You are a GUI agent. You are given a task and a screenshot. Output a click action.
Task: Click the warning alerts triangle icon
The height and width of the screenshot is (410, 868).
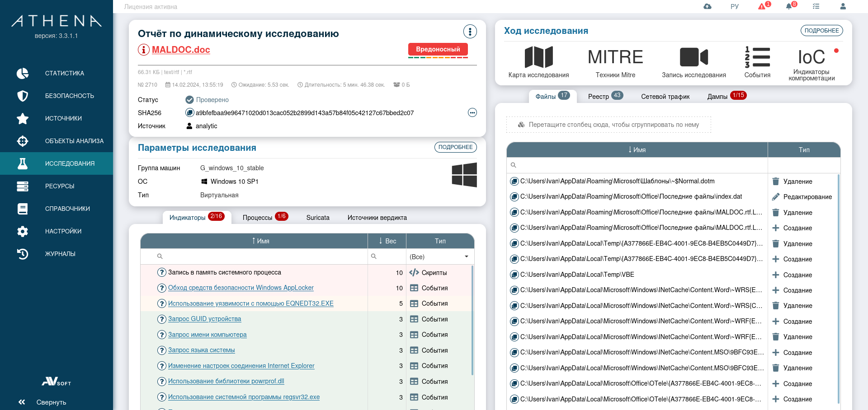click(x=762, y=6)
